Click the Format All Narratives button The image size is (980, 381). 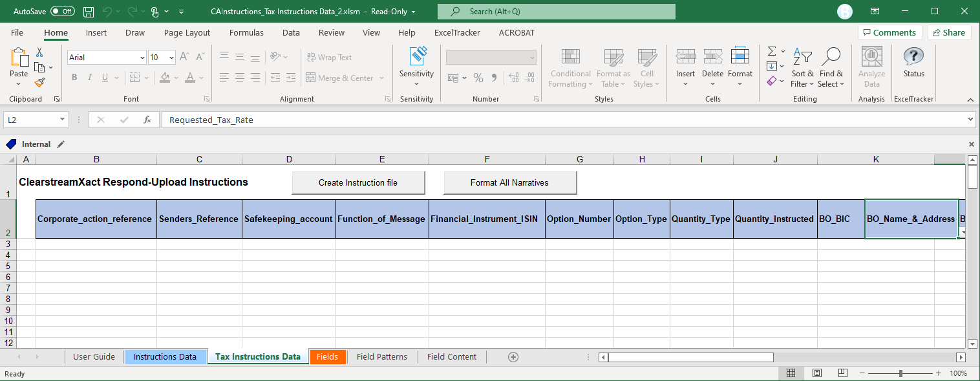pos(509,183)
